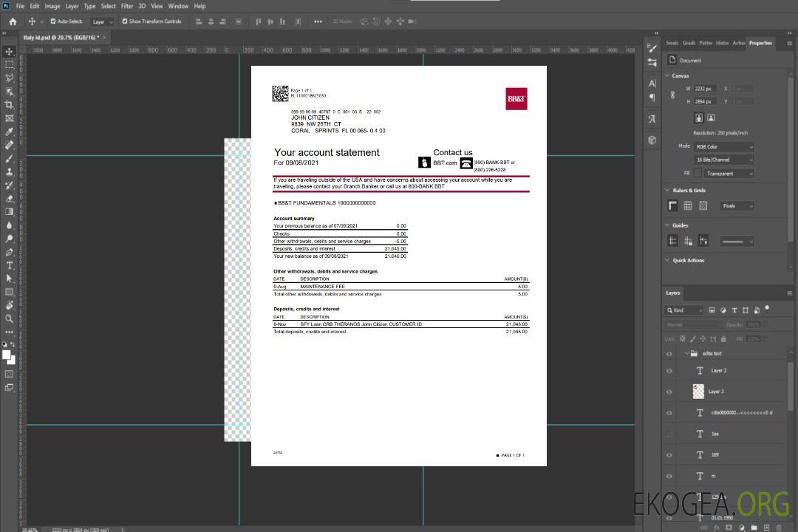Click the foreground color swatch
The height and width of the screenshot is (532, 798).
coord(7,355)
